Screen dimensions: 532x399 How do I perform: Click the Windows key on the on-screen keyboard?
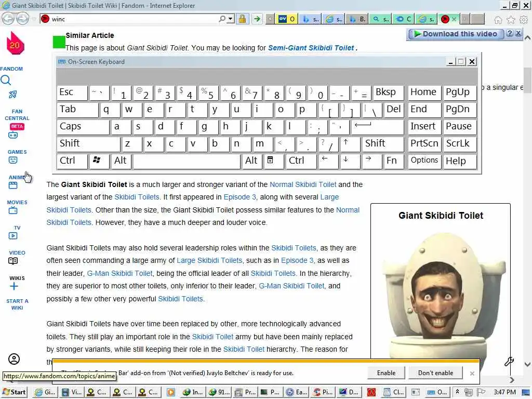[x=98, y=161]
